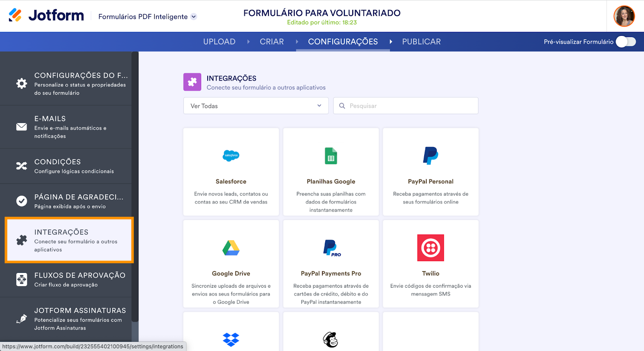Expand the Formulários PDF Inteligente dropdown

147,17
